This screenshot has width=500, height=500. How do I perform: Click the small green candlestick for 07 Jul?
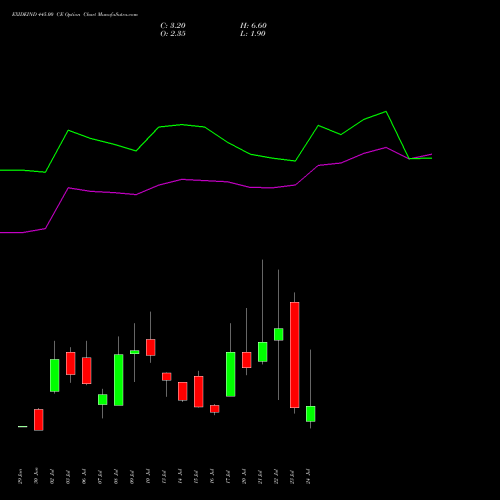pos(103,400)
